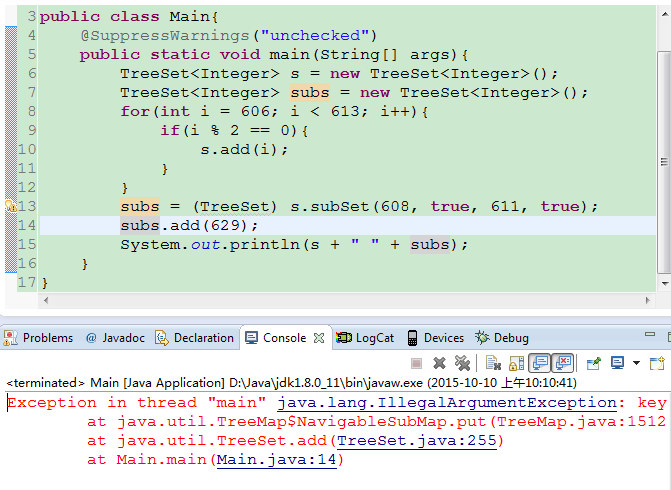Follow the TreeSet.java:255 stack trace link
This screenshot has height=490, width=671.
tap(417, 440)
